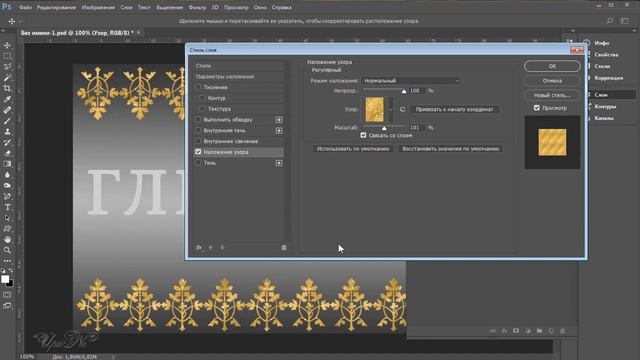Screen dimensions: 640x360
Task: Click the Новый стиль... button
Action: [552, 95]
